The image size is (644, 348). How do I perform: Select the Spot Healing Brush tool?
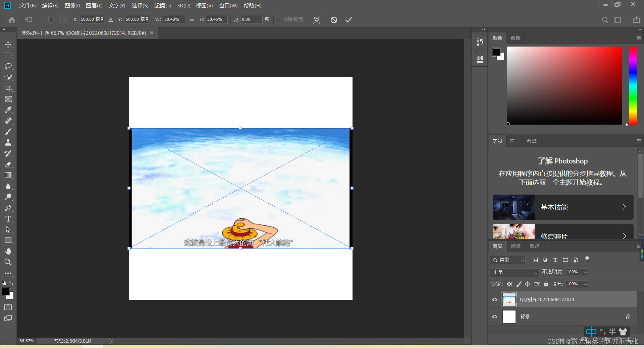pyautogui.click(x=8, y=121)
